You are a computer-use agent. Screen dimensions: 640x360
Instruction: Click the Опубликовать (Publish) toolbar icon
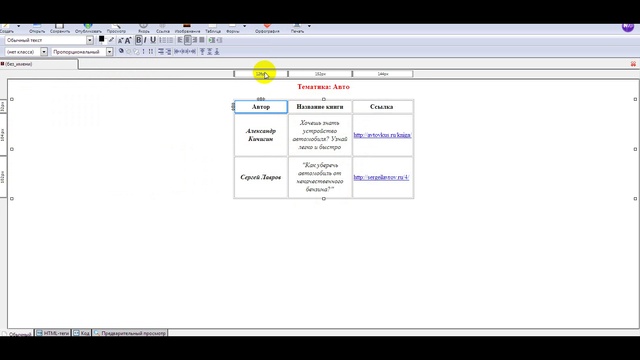pyautogui.click(x=88, y=29)
